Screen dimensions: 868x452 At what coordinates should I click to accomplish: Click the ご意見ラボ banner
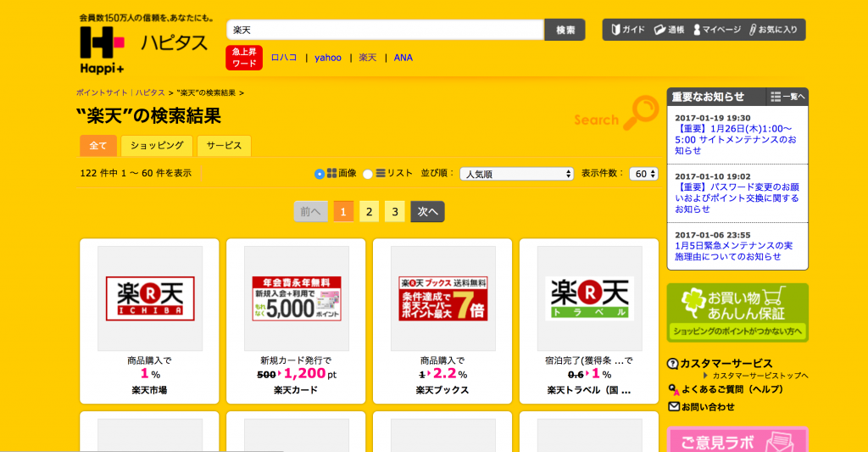(x=737, y=440)
